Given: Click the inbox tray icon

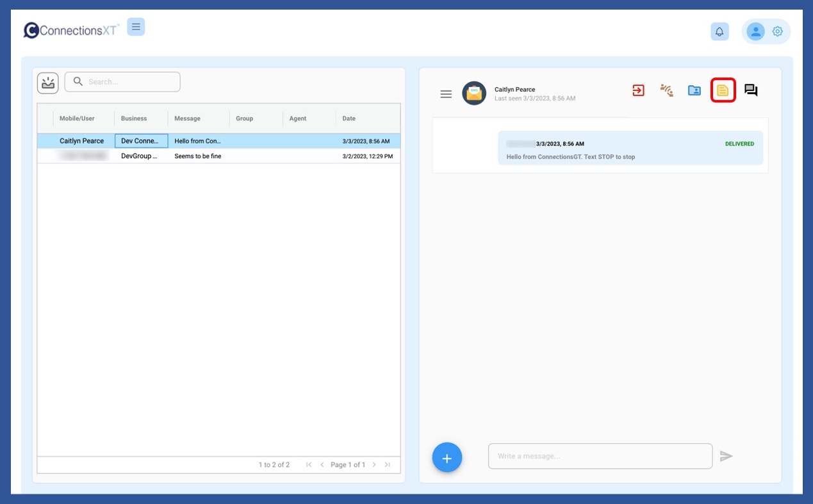Looking at the screenshot, I should [x=48, y=82].
